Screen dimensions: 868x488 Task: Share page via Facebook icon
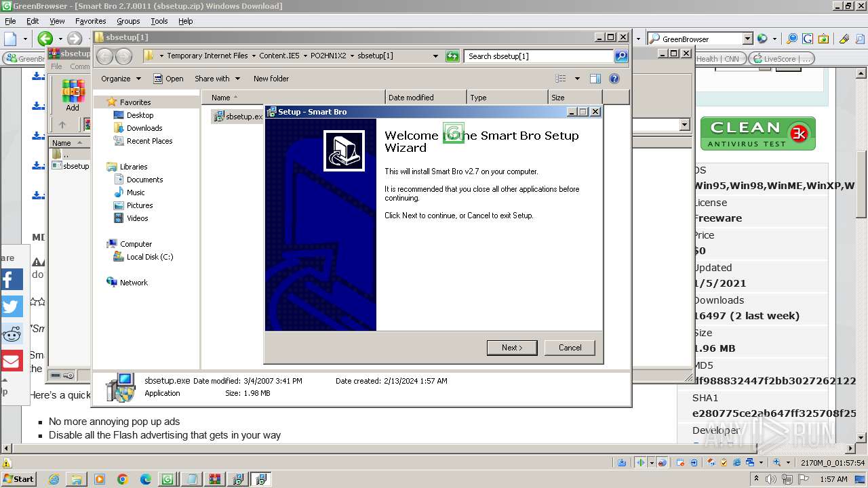(x=12, y=279)
